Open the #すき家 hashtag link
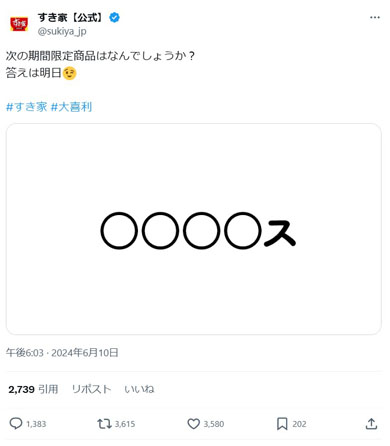The width and height of the screenshot is (390, 446). point(27,107)
